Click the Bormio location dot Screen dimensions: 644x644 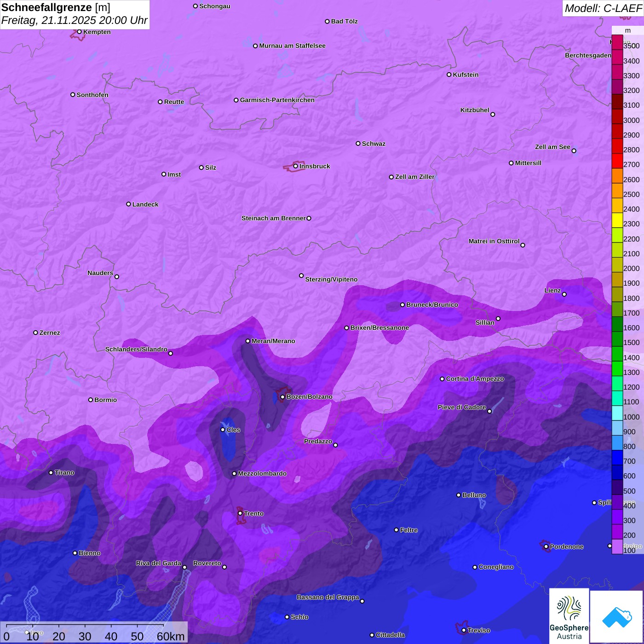click(91, 400)
